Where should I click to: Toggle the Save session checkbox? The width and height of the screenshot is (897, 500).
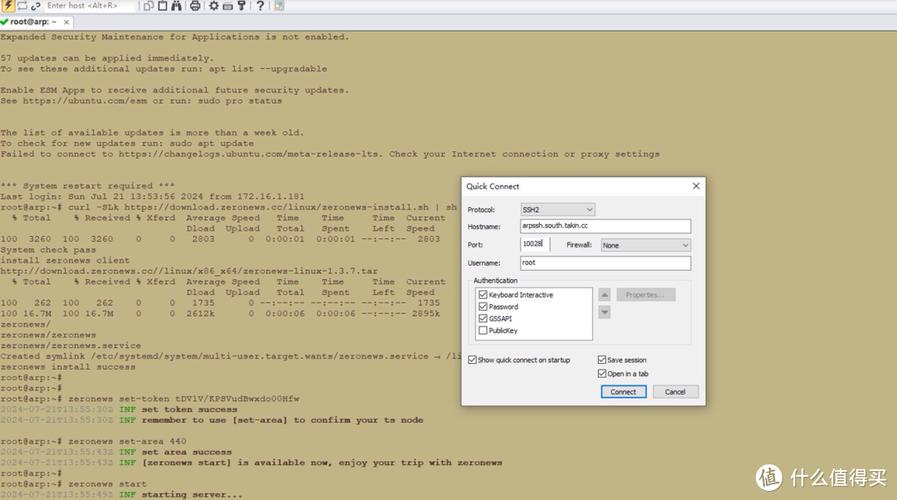pyautogui.click(x=602, y=360)
